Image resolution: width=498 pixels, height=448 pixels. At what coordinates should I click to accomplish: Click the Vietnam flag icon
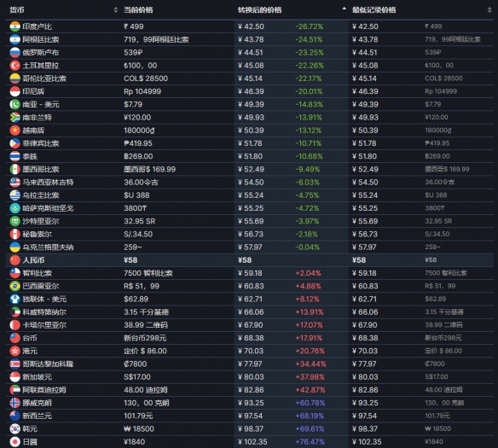click(15, 131)
